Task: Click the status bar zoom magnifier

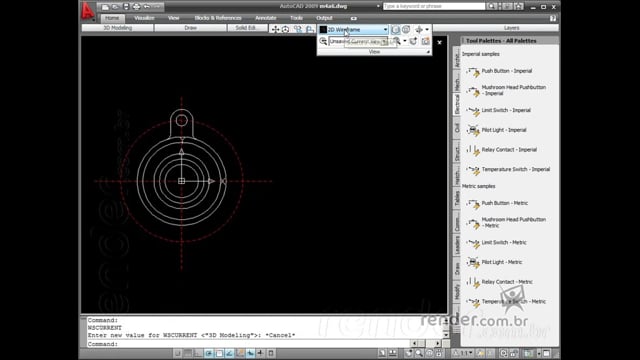Action: point(419,353)
